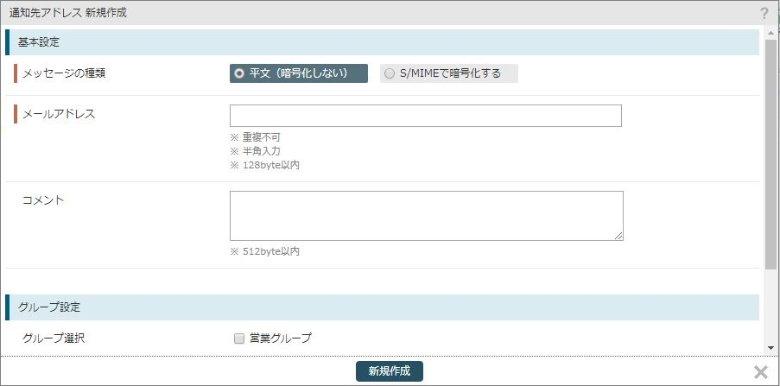Click the コメント label
Viewport: 780px width, 386px height.
(x=43, y=200)
